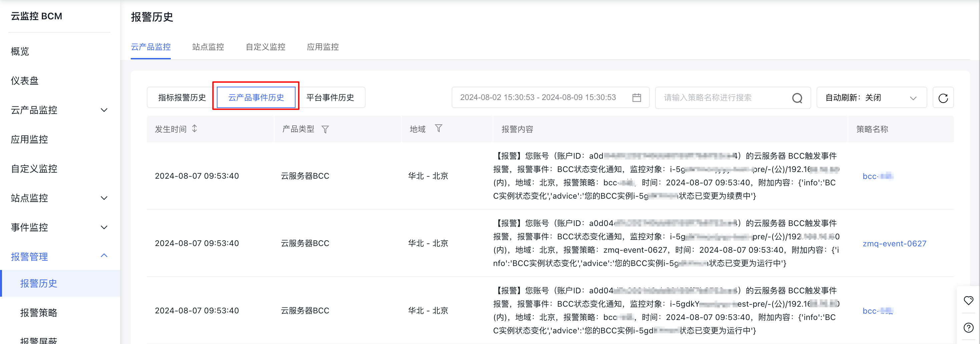The height and width of the screenshot is (344, 980).
Task: Click 报警管理 sidebar label
Action: point(29,257)
